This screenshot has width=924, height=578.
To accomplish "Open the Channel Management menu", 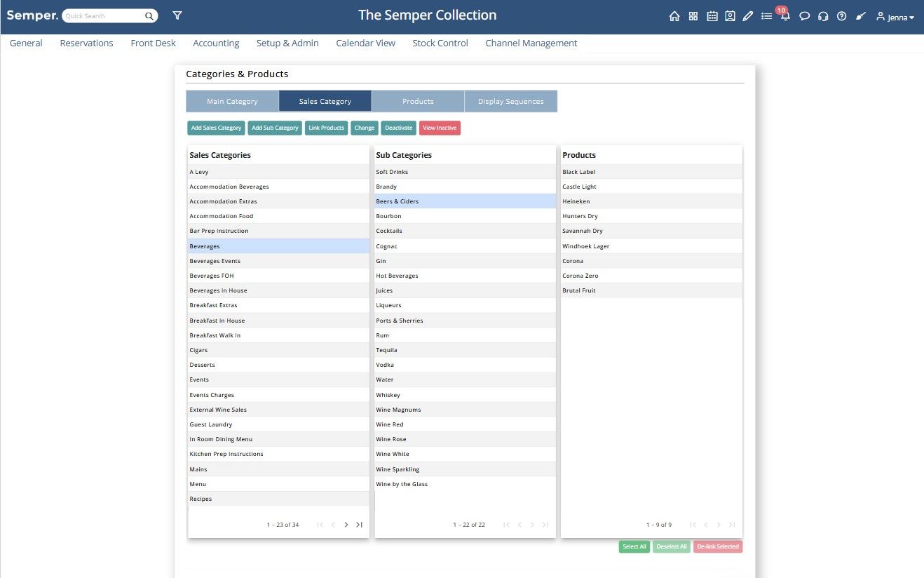I will point(531,43).
